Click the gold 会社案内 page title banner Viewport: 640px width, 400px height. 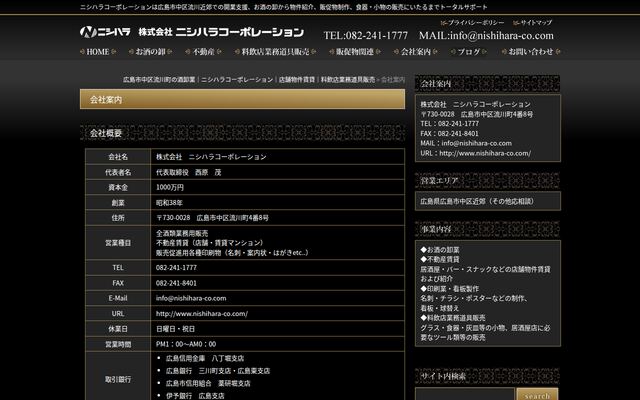tap(242, 99)
